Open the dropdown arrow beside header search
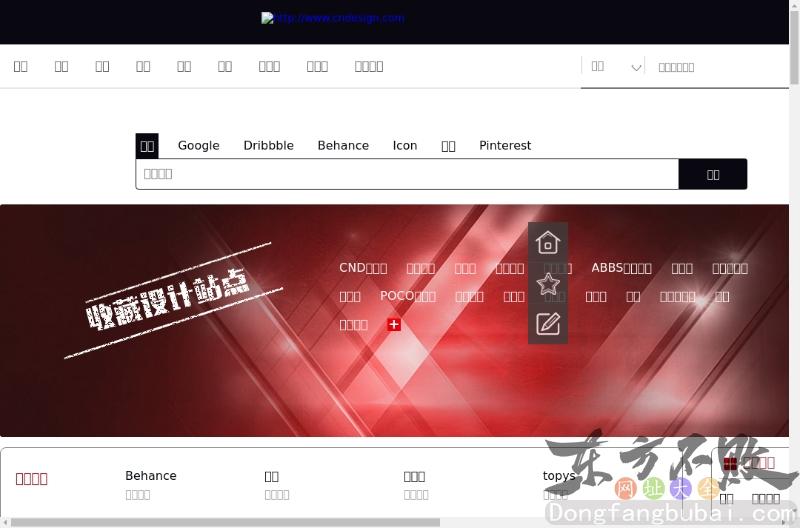 (636, 67)
